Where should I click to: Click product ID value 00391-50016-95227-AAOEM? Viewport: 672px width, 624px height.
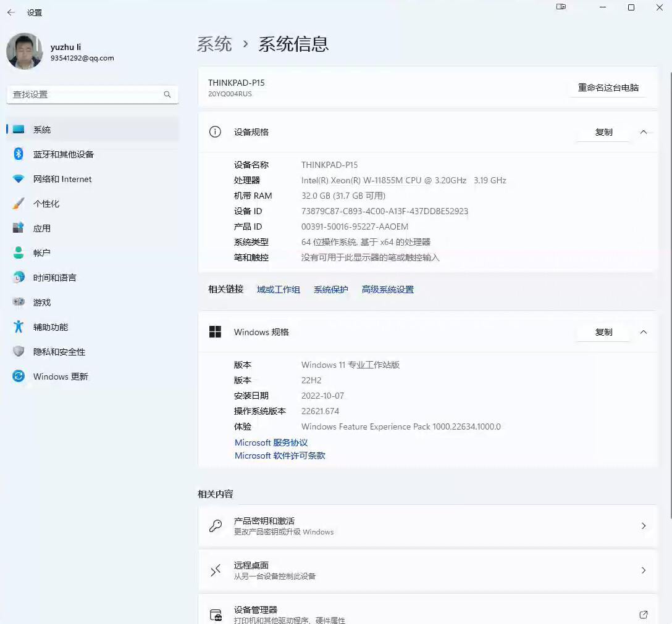(355, 227)
